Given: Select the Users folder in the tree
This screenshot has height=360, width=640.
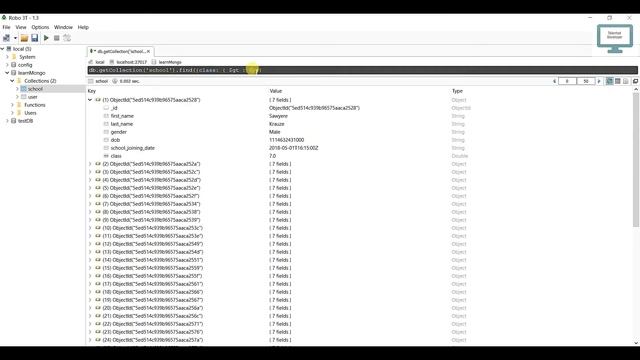Looking at the screenshot, I should click(x=30, y=113).
